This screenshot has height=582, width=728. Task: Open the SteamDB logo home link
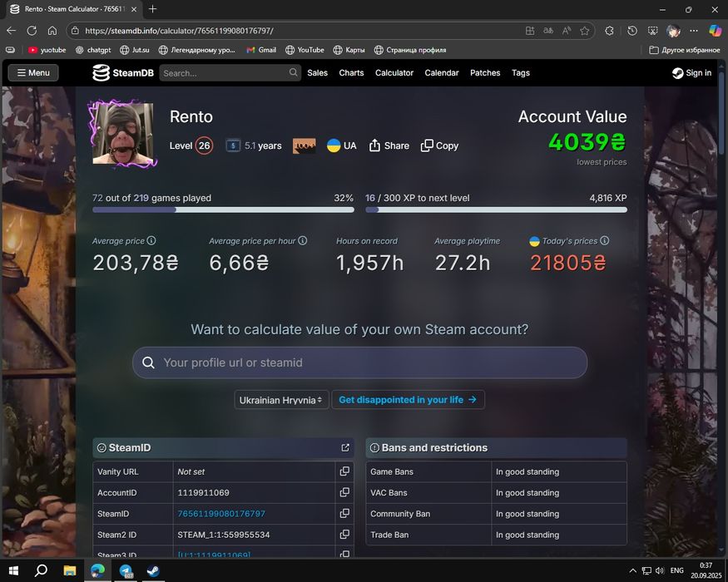coord(123,73)
